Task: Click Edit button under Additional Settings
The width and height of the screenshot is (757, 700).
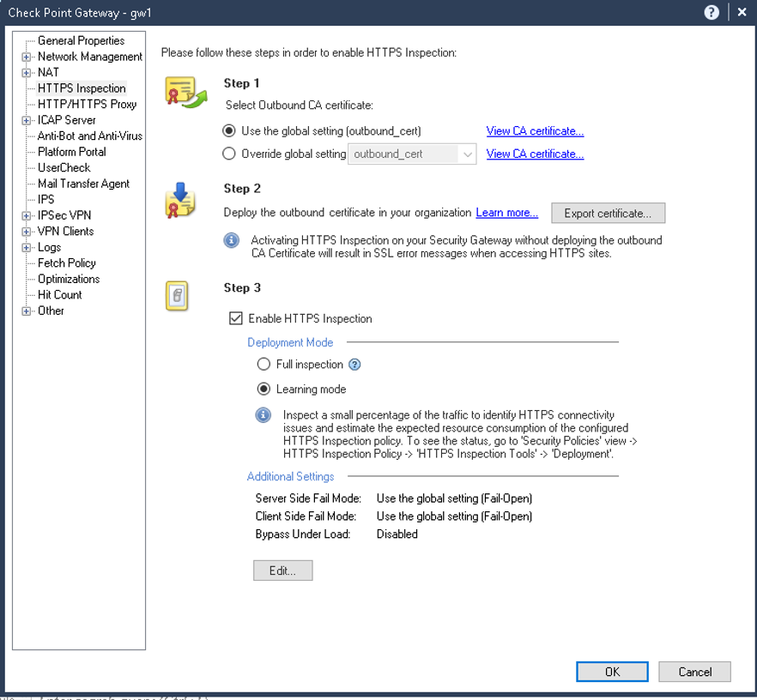Action: 283,570
